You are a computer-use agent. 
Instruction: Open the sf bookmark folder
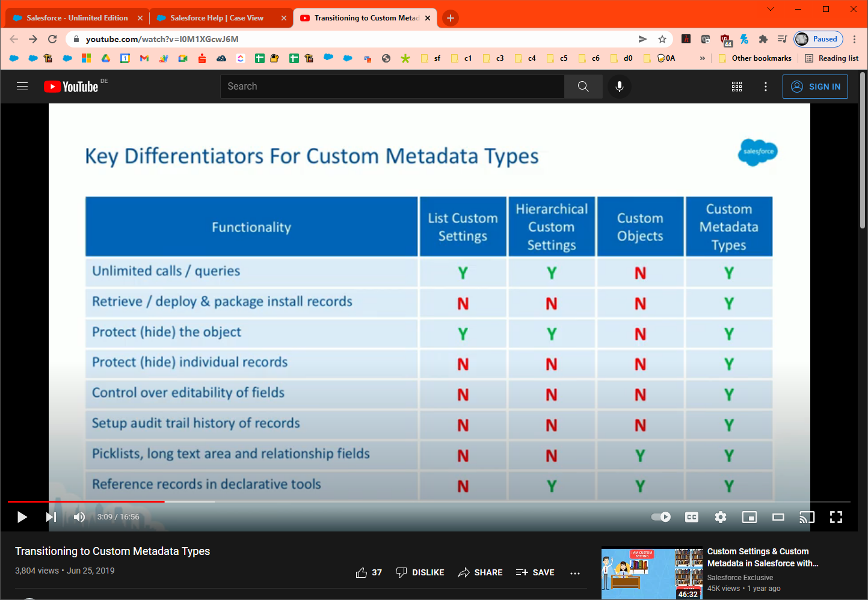pyautogui.click(x=431, y=58)
